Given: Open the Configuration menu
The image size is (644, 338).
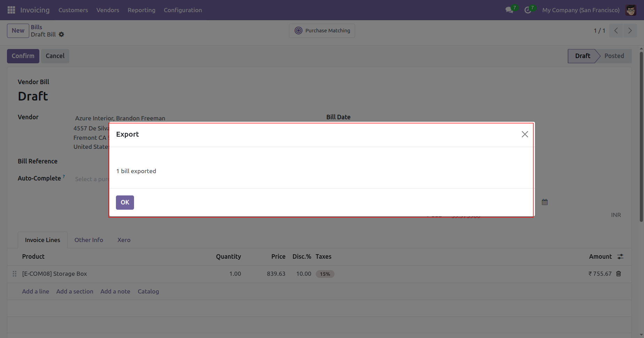Looking at the screenshot, I should pyautogui.click(x=183, y=10).
